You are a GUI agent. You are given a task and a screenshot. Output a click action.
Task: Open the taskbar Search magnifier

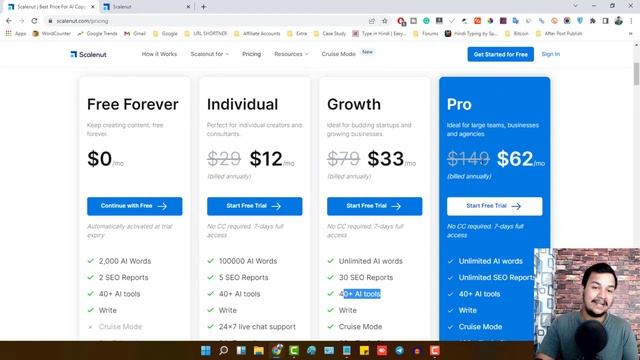(x=223, y=351)
